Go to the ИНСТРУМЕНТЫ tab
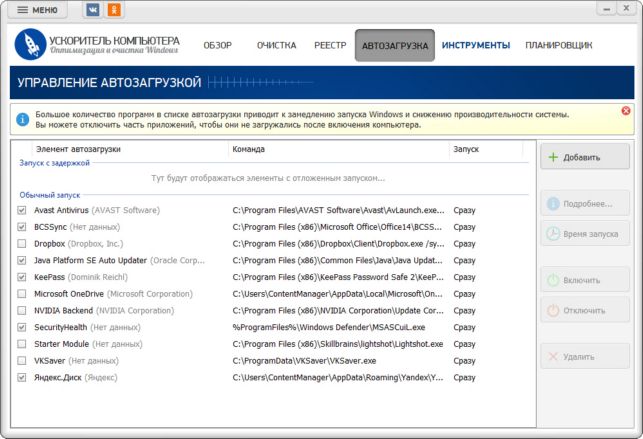This screenshot has height=439, width=643. tap(476, 45)
